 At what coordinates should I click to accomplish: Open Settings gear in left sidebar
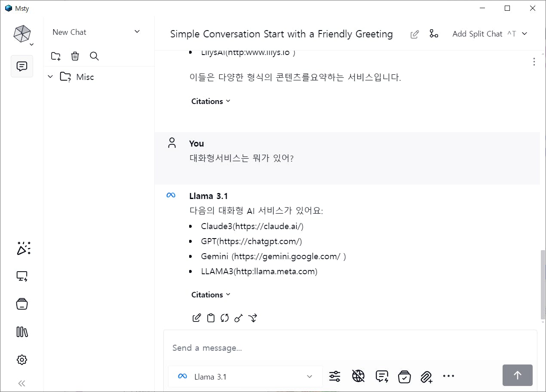(22, 360)
